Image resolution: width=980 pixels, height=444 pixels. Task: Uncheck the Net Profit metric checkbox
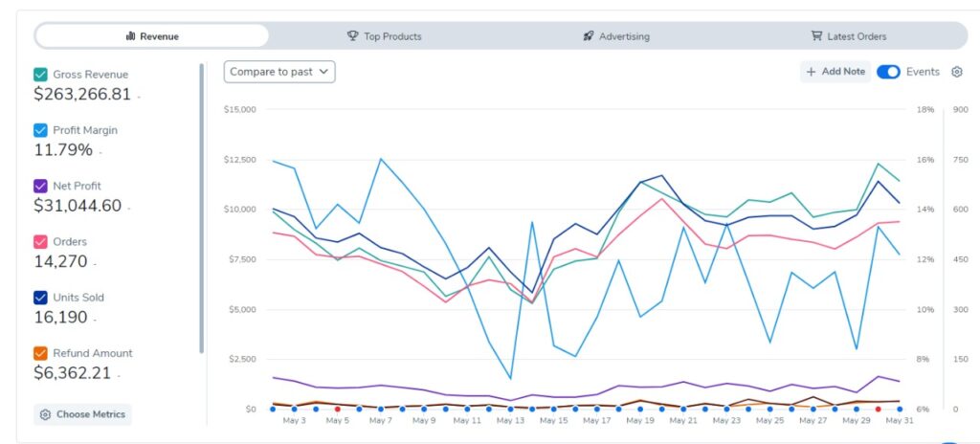[x=40, y=186]
